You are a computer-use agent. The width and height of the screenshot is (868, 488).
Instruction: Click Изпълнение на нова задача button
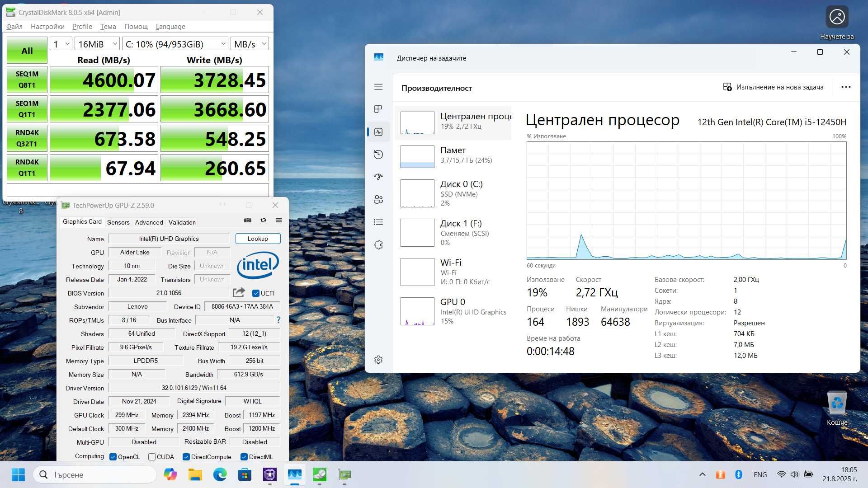(x=773, y=87)
